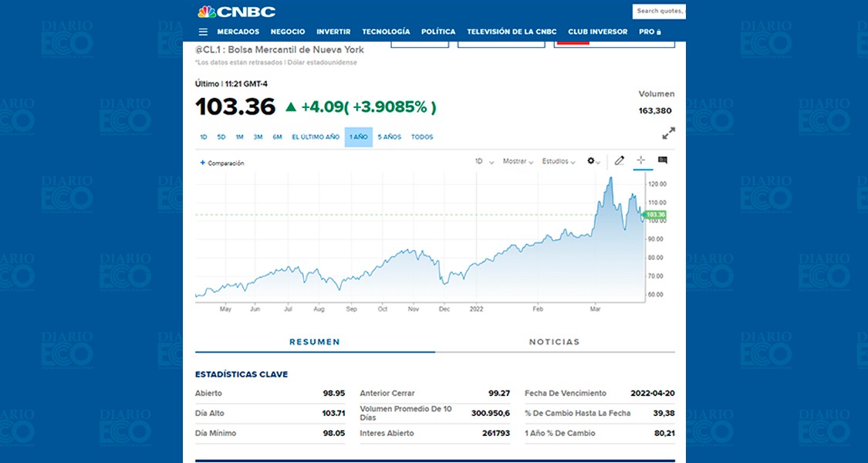Click the year-to-date change value 39,38
Viewport: 868px width, 463px height.
[664, 413]
